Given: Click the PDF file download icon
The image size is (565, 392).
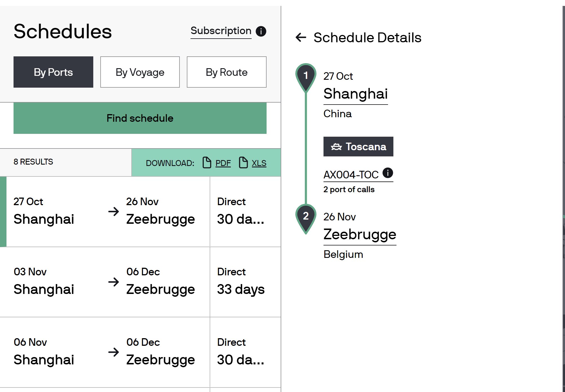Looking at the screenshot, I should click(x=207, y=163).
